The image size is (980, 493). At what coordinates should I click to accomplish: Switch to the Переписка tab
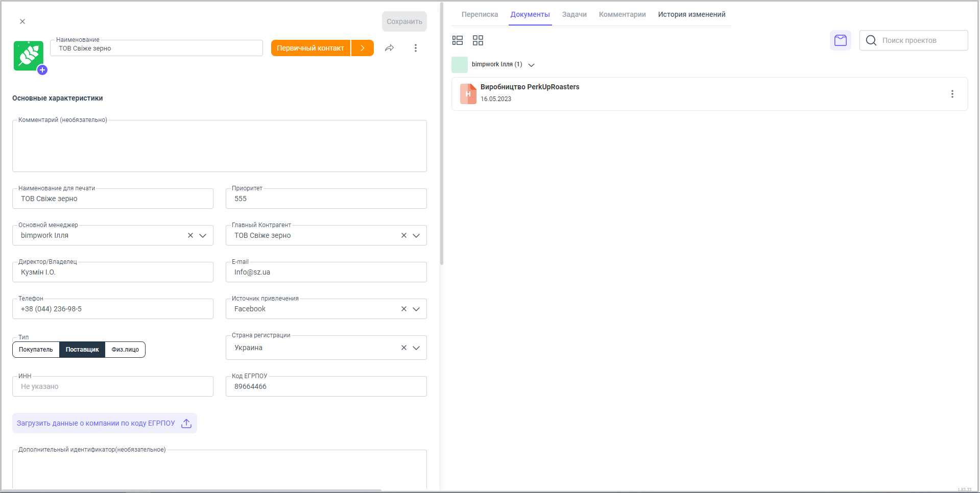480,14
